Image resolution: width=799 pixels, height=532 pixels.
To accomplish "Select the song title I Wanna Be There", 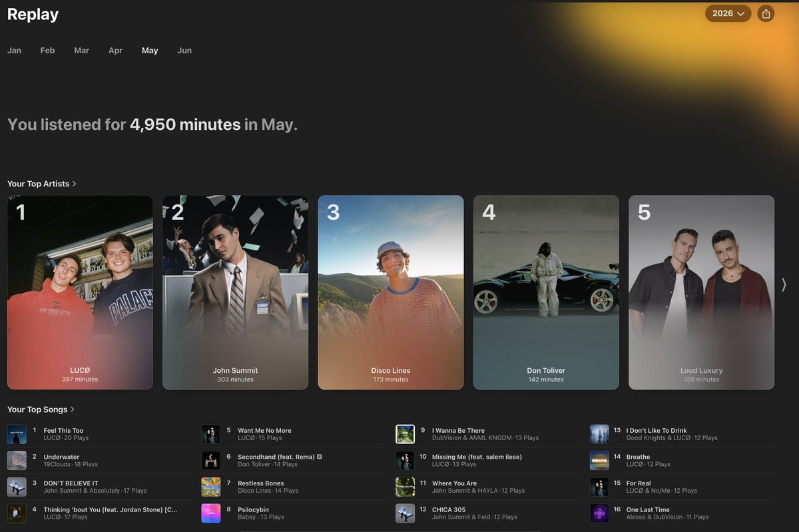I will point(458,431).
